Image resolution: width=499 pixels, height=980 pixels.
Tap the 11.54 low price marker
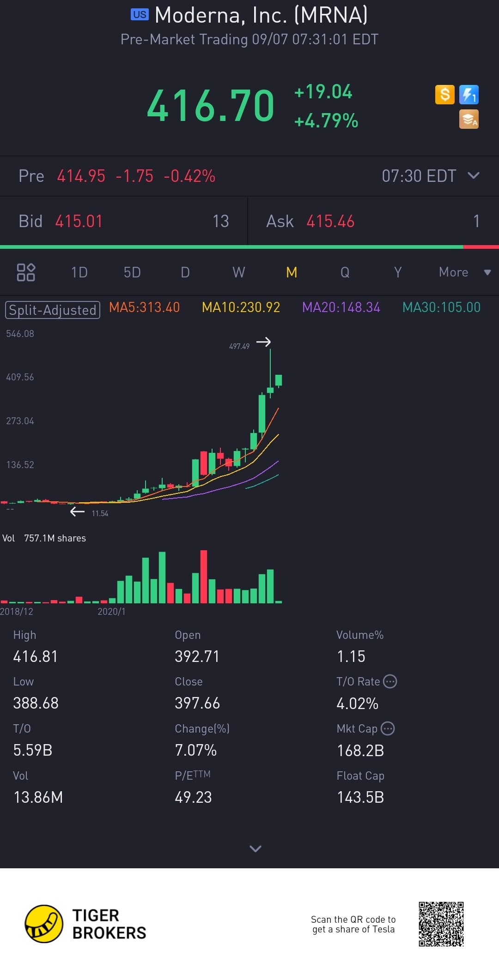click(x=100, y=513)
